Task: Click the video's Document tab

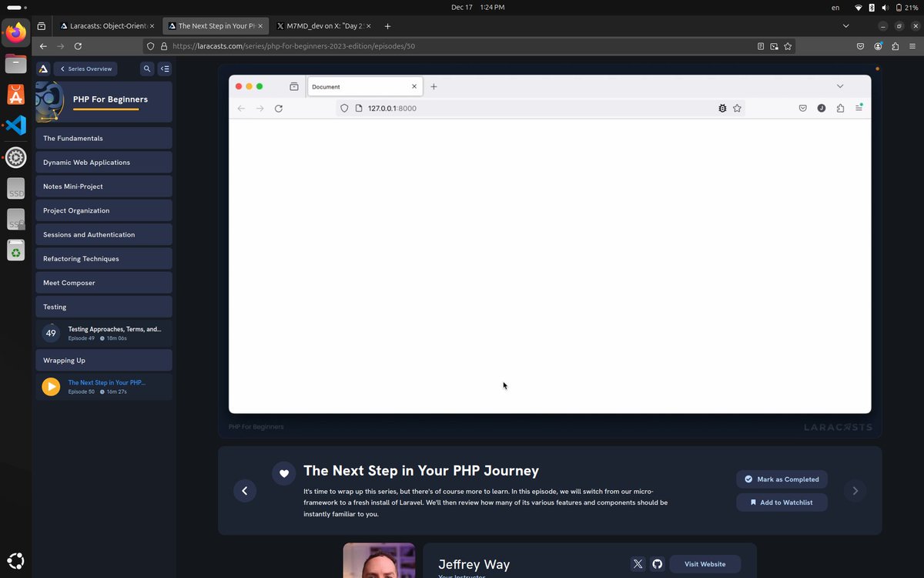Action: pos(365,86)
